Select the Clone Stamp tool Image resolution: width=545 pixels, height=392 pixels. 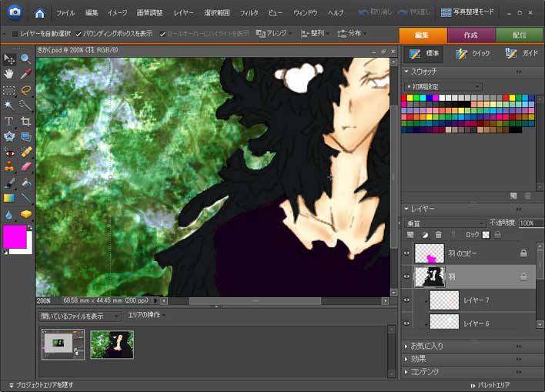(x=9, y=167)
